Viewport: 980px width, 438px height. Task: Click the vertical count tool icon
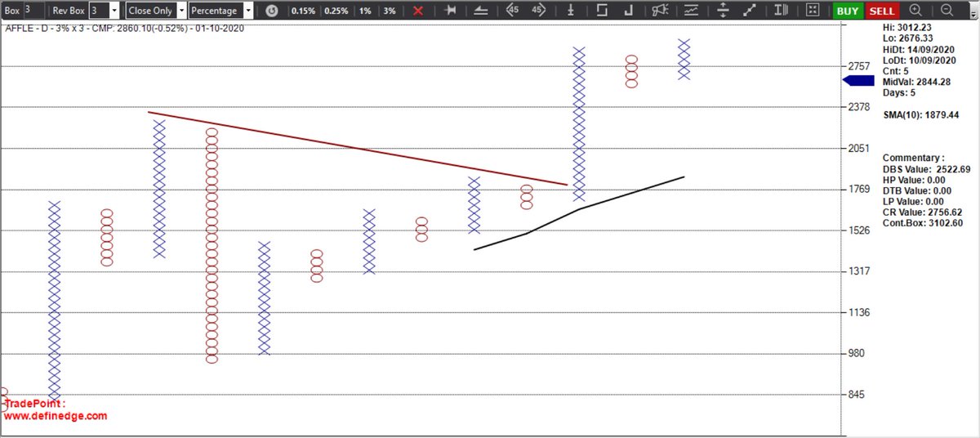click(x=572, y=11)
